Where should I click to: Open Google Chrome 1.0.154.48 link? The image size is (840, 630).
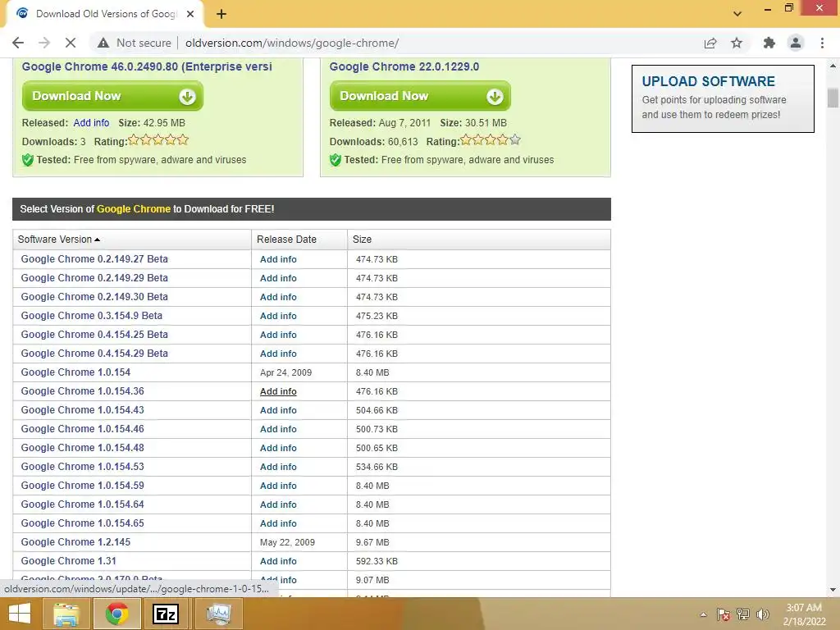point(83,448)
